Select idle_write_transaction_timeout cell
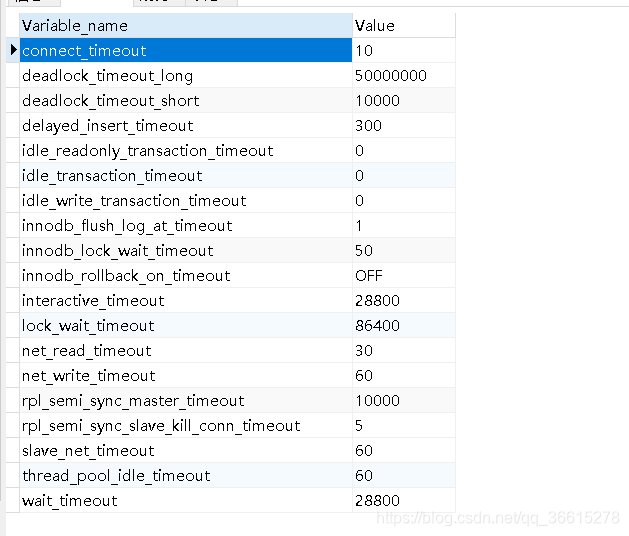Viewport: 629px width, 536px height. [x=186, y=200]
